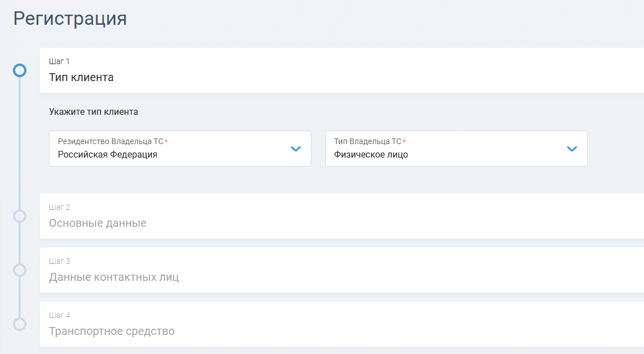Expand Шаг 4 Транспортное средство section

pos(342,324)
